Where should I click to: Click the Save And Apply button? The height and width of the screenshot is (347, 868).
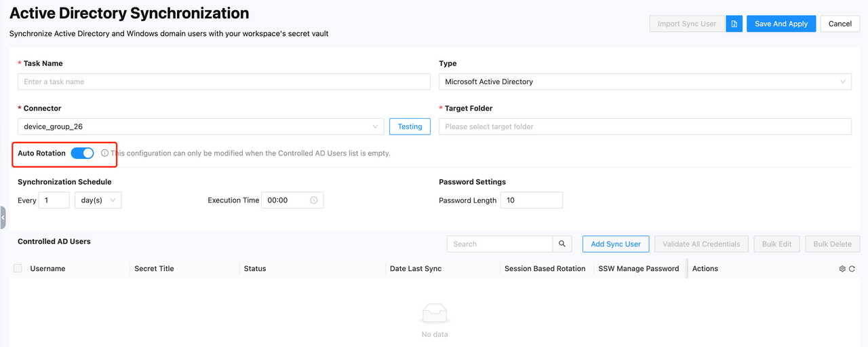[781, 24]
